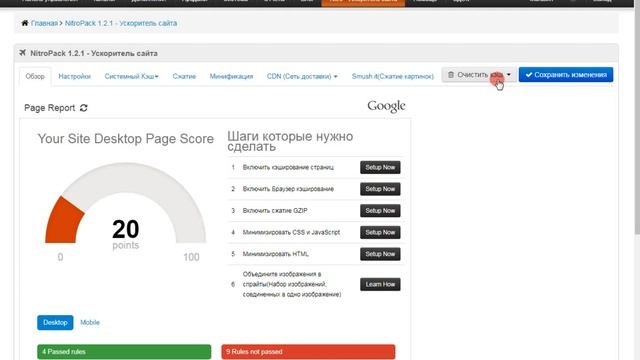The width and height of the screenshot is (640, 360).
Task: Switch to the Обзор tab
Action: point(35,76)
